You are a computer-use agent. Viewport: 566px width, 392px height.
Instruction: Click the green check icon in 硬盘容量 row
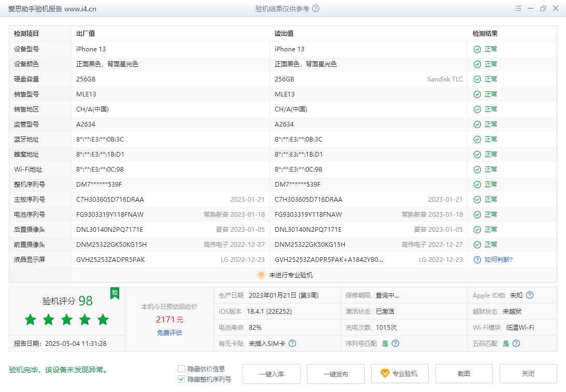477,79
